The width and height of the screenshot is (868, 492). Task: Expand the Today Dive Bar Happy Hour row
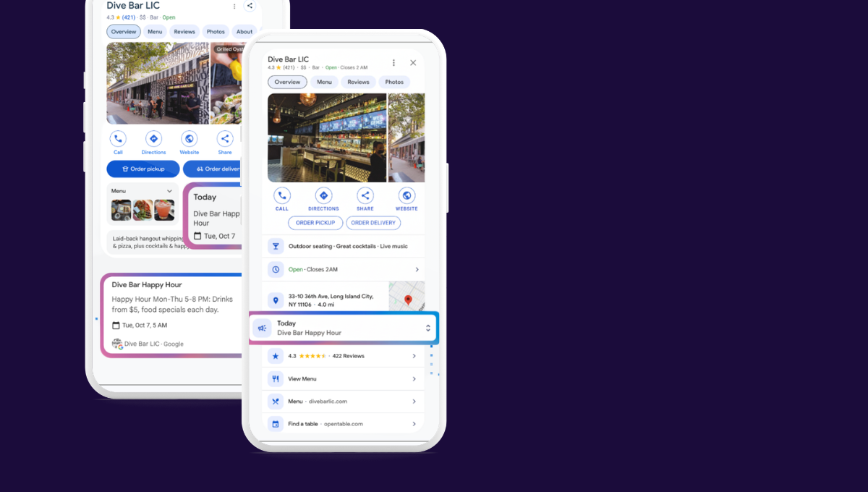click(428, 328)
